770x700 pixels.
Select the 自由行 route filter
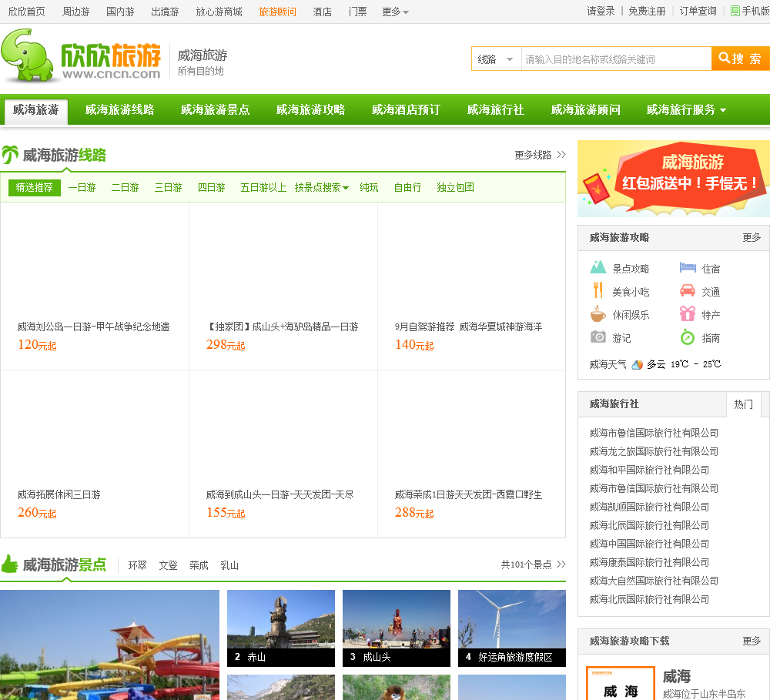click(407, 187)
